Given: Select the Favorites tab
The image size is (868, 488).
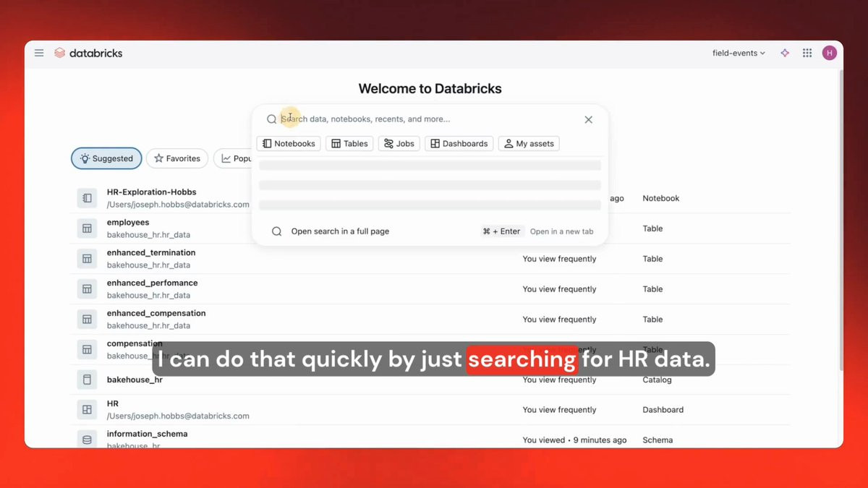Looking at the screenshot, I should click(177, 158).
